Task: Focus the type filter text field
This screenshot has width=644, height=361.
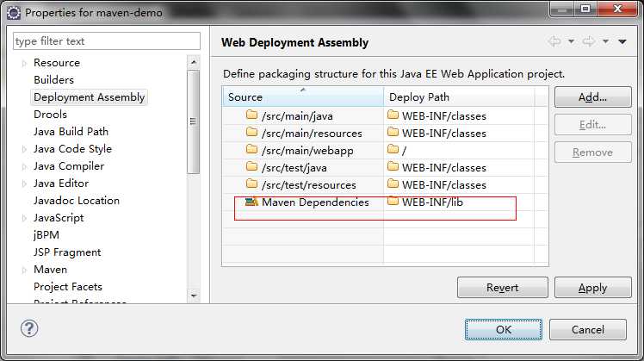Action: coord(107,41)
